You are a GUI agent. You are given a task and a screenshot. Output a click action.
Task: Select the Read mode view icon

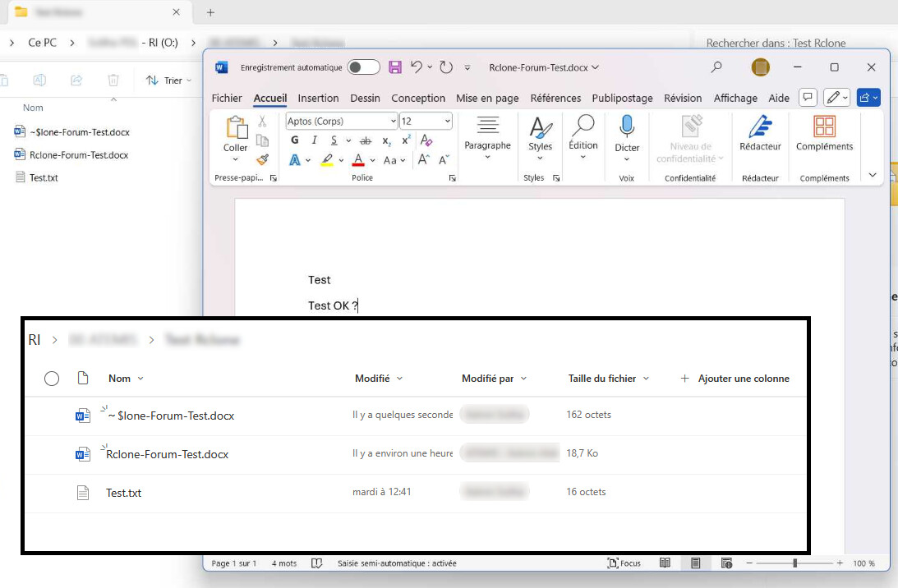coord(665,563)
